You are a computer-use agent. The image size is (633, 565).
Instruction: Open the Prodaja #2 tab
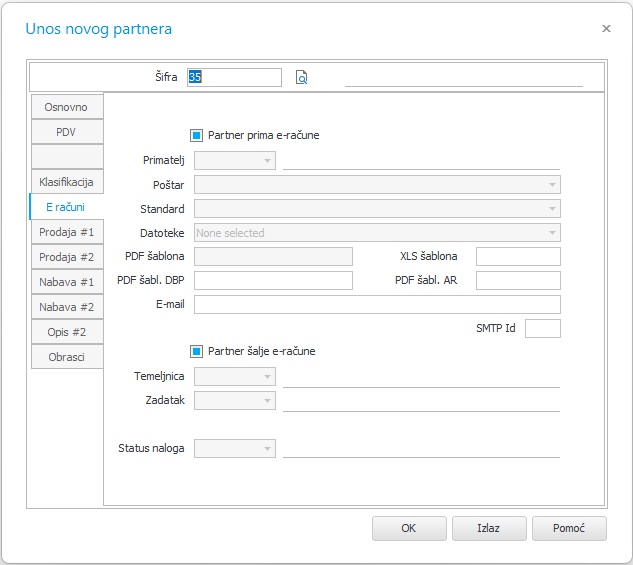tap(67, 257)
